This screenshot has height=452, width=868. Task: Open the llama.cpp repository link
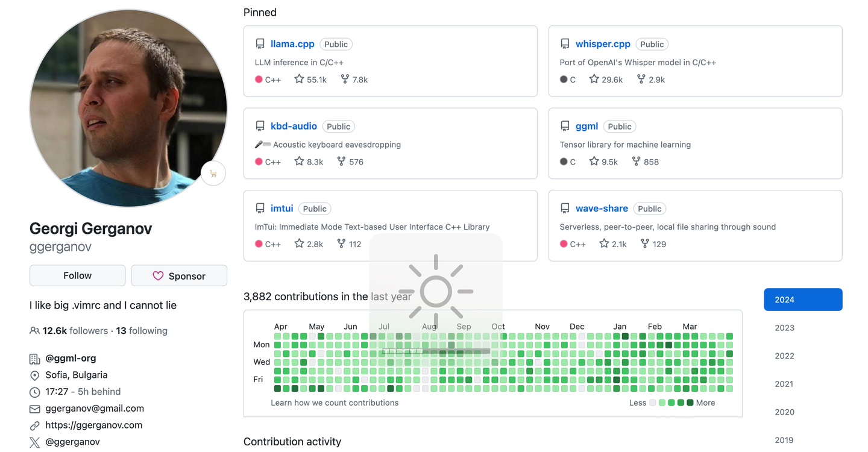click(x=292, y=44)
